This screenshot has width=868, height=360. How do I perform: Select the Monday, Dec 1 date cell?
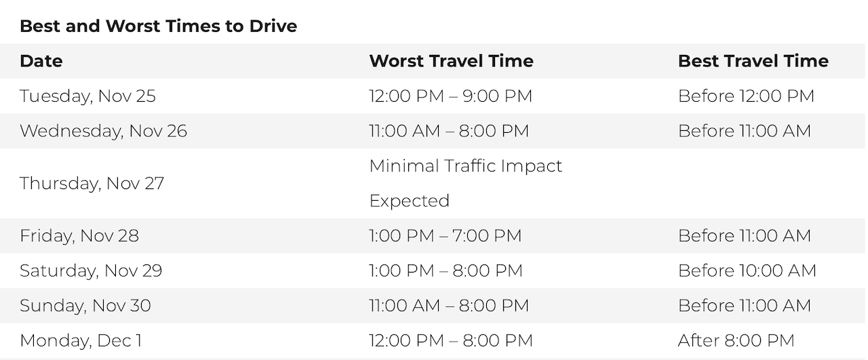coord(81,340)
